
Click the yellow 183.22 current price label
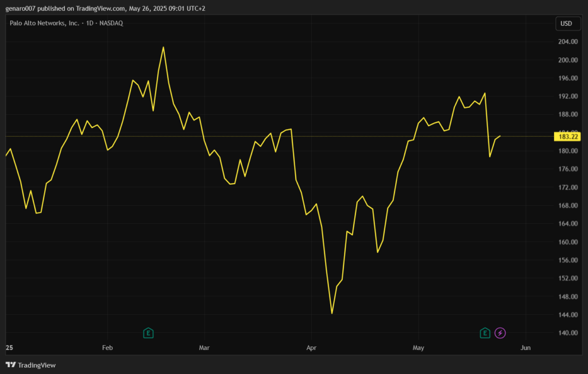(x=567, y=137)
